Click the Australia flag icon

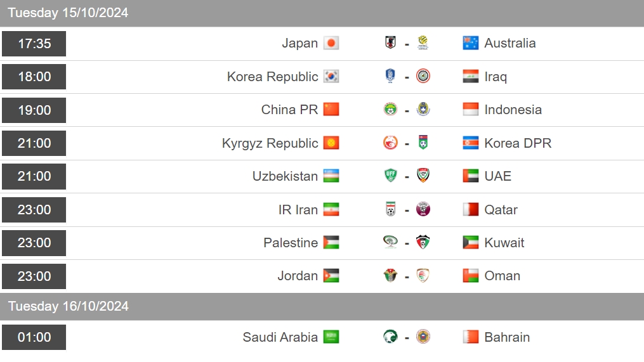(470, 43)
